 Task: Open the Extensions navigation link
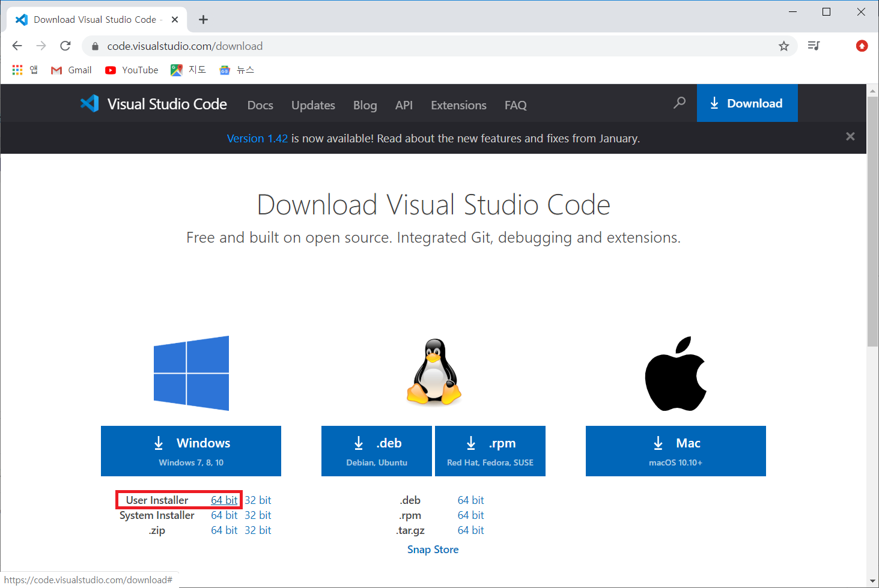point(458,105)
